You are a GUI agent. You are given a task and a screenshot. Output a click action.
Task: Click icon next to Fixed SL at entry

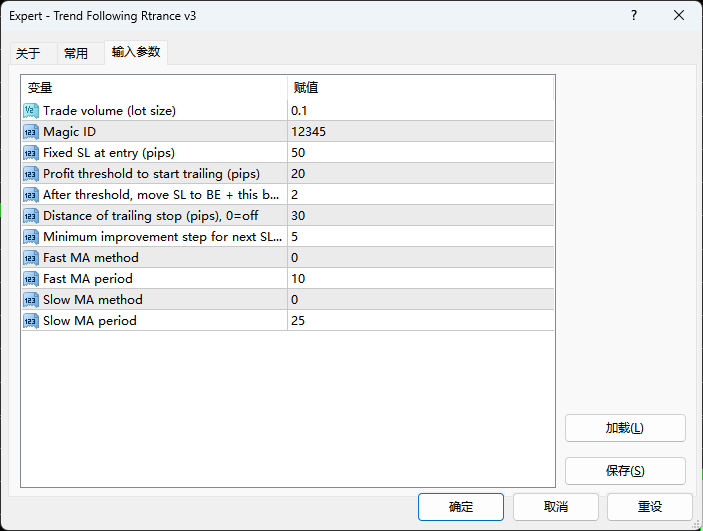tap(30, 152)
